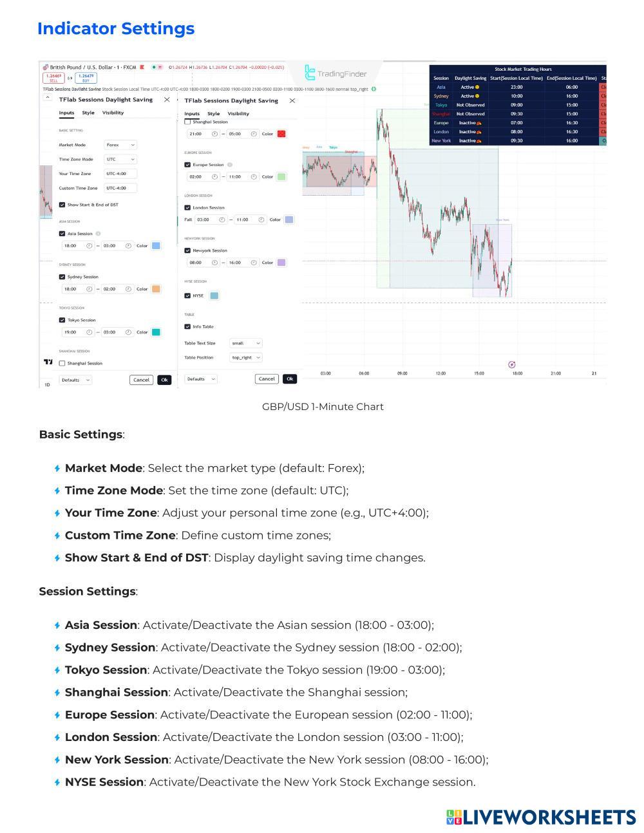Pick the Tokyo Session teal color swatch
644x833 pixels.
156,332
